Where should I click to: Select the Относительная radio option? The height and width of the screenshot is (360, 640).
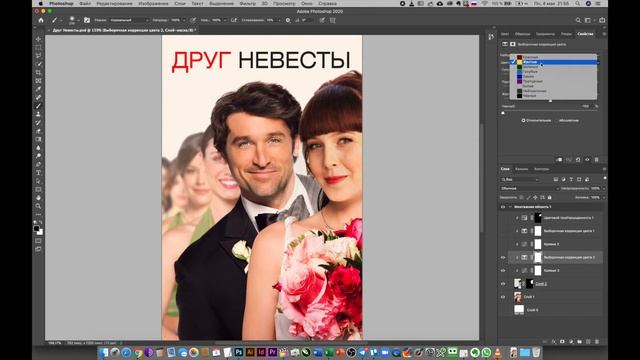click(536, 120)
